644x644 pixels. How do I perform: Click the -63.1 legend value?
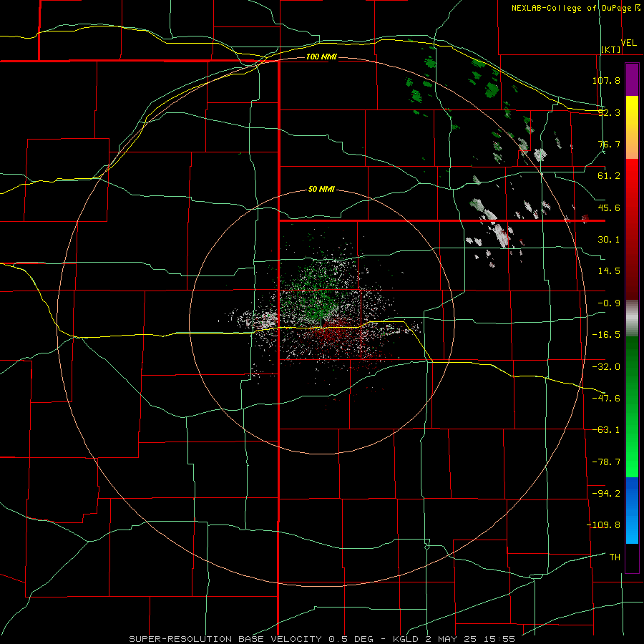coord(606,430)
